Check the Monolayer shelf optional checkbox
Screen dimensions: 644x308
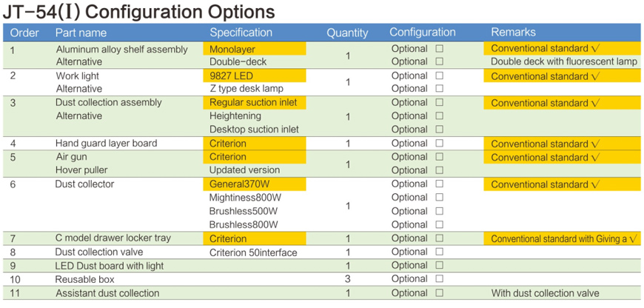click(440, 49)
